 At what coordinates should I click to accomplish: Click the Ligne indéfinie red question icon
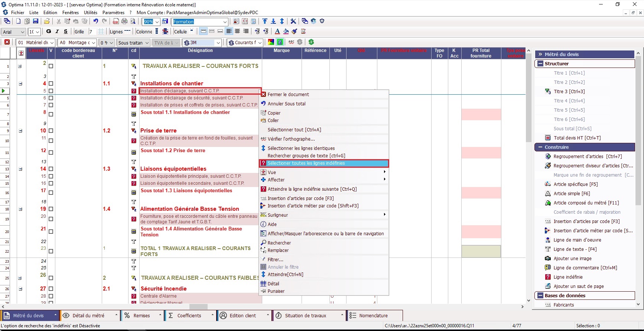click(548, 277)
